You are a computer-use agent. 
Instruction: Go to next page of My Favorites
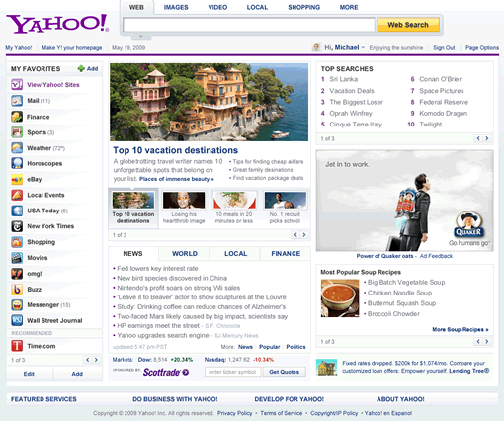point(96,360)
